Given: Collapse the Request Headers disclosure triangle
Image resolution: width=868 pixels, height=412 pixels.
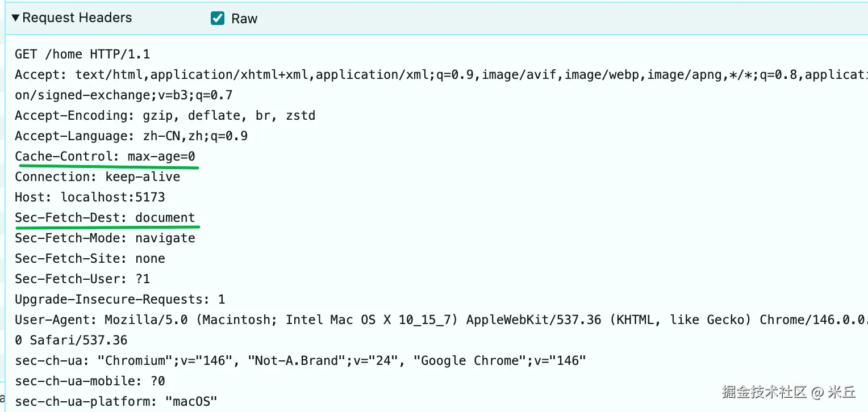Looking at the screenshot, I should click(15, 18).
